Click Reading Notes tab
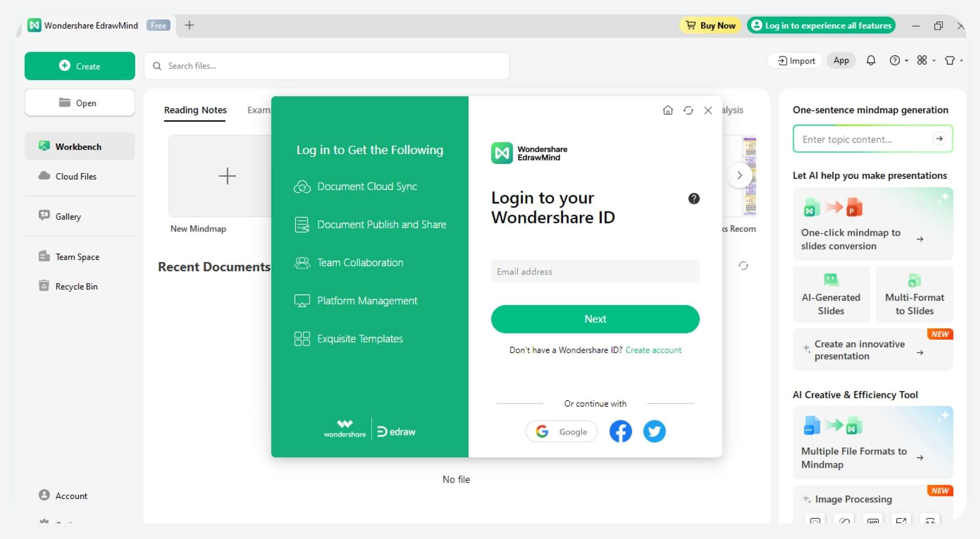 coord(195,110)
